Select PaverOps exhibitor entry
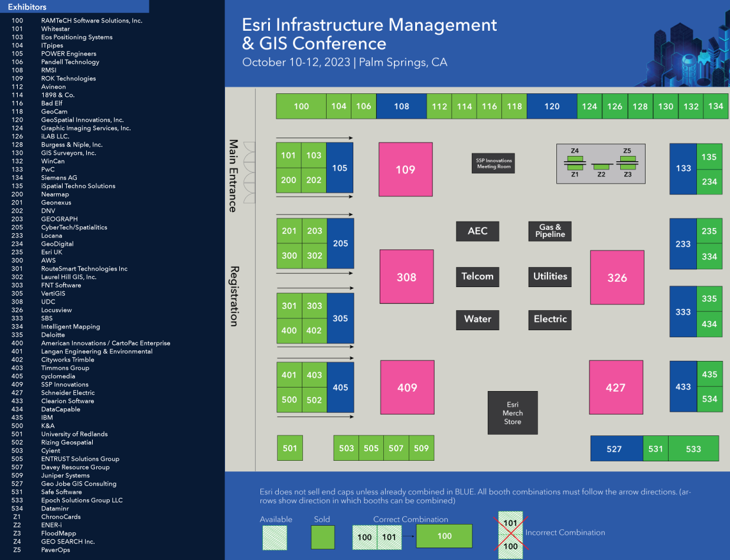 pyautogui.click(x=56, y=550)
